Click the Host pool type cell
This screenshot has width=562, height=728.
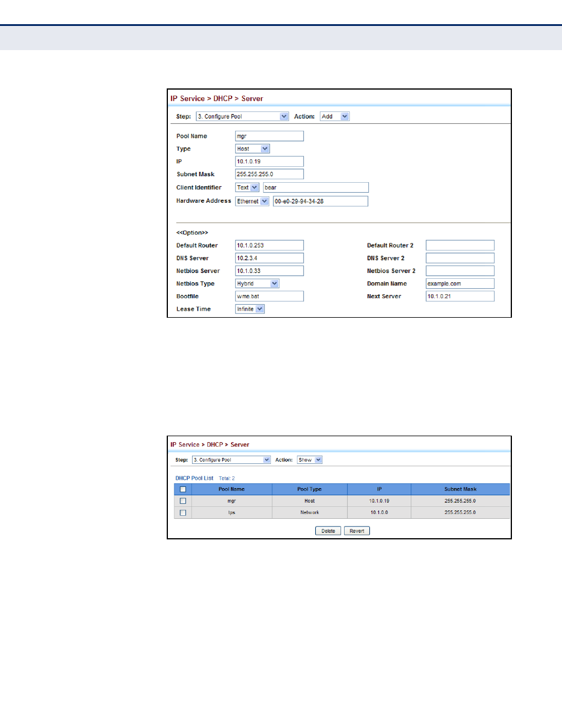310,501
